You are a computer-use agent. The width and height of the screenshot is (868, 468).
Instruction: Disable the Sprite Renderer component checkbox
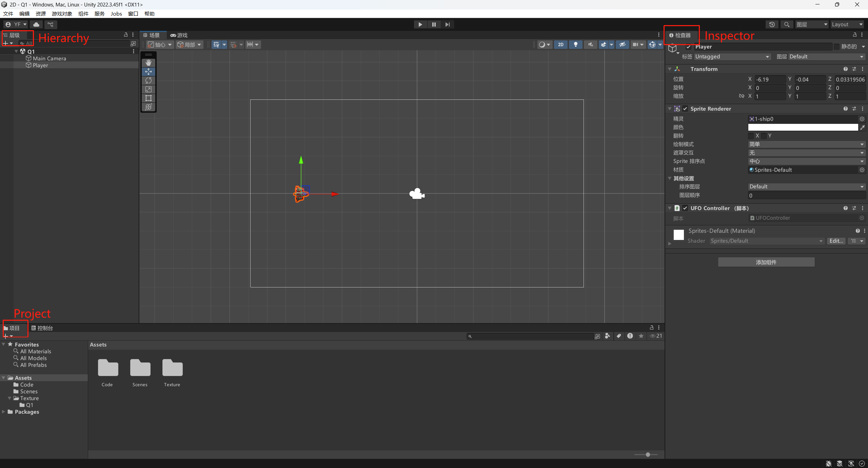(685, 109)
